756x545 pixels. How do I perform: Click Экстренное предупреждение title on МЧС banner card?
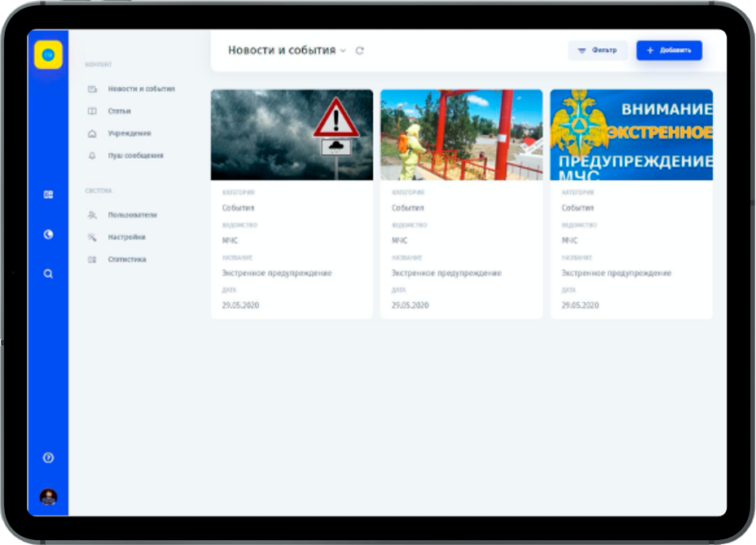point(616,273)
